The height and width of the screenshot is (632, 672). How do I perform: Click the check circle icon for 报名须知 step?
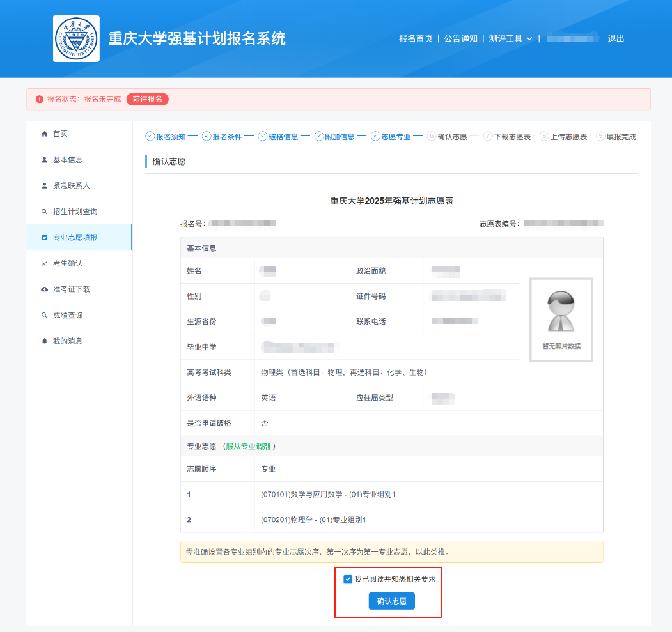150,136
